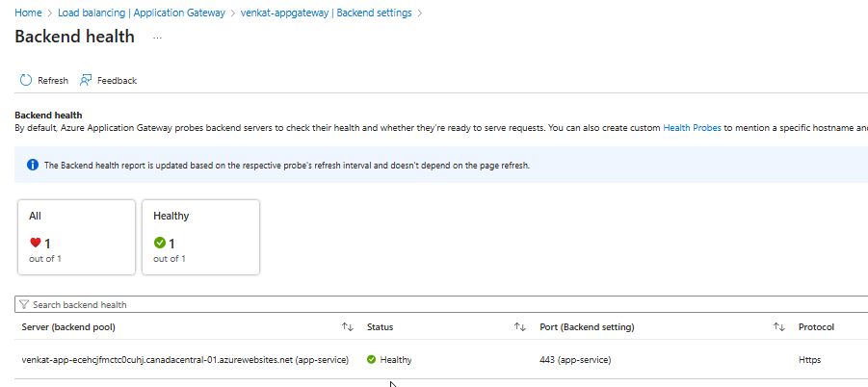Click the filter funnel icon in search box

[x=24, y=304]
